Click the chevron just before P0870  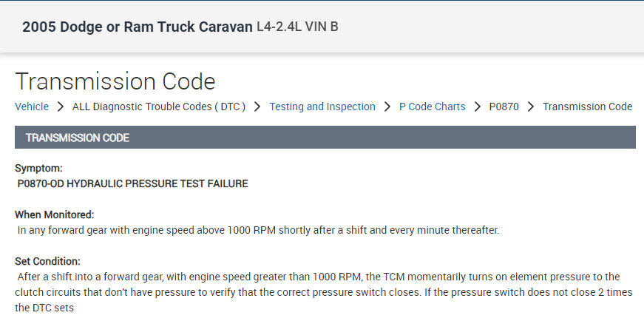point(478,107)
